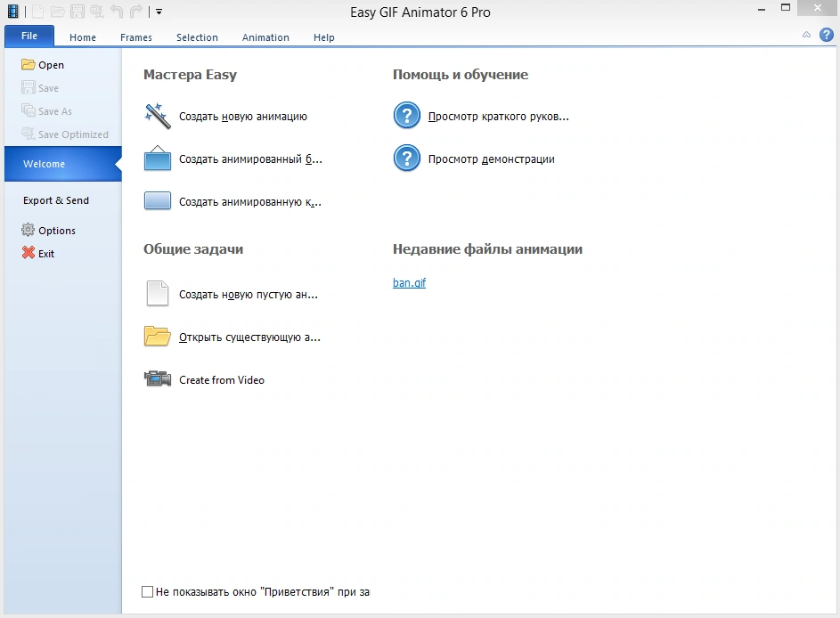840x618 pixels.
Task: Click Просмотр краткого руков... link
Action: pyautogui.click(x=499, y=117)
